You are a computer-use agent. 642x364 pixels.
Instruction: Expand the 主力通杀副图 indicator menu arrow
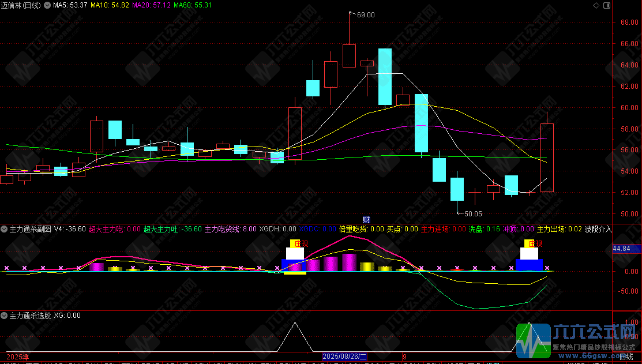pyautogui.click(x=4, y=229)
